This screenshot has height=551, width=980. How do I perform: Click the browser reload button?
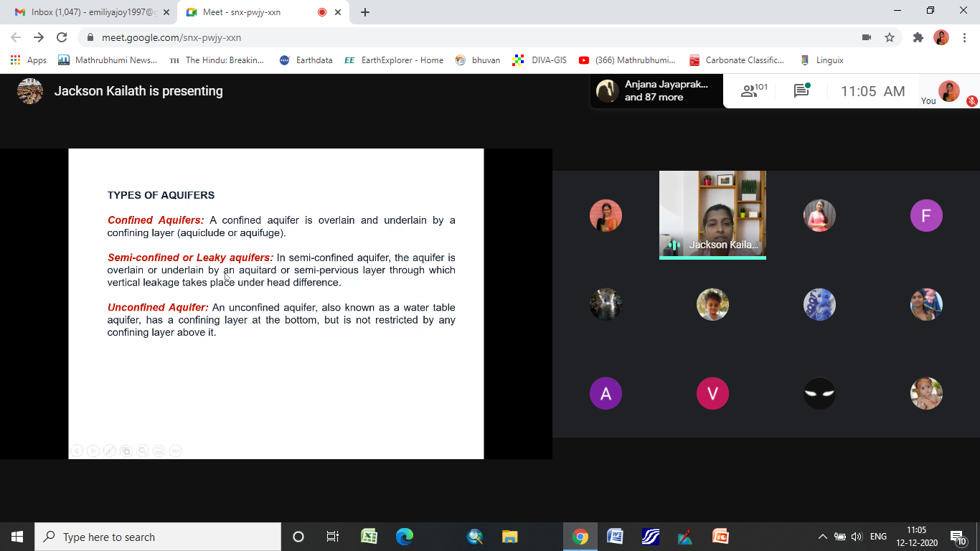coord(62,37)
